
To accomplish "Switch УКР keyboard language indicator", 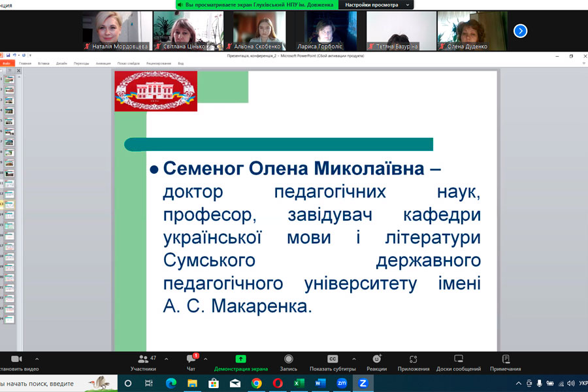I will 583,384.
